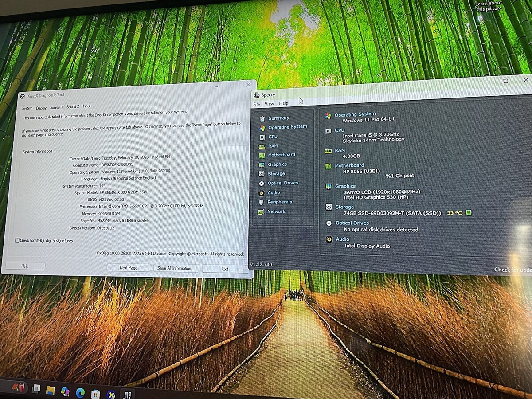Image resolution: width=532 pixels, height=399 pixels.
Task: Select Network in the Speccy sidebar
Action: (x=276, y=212)
